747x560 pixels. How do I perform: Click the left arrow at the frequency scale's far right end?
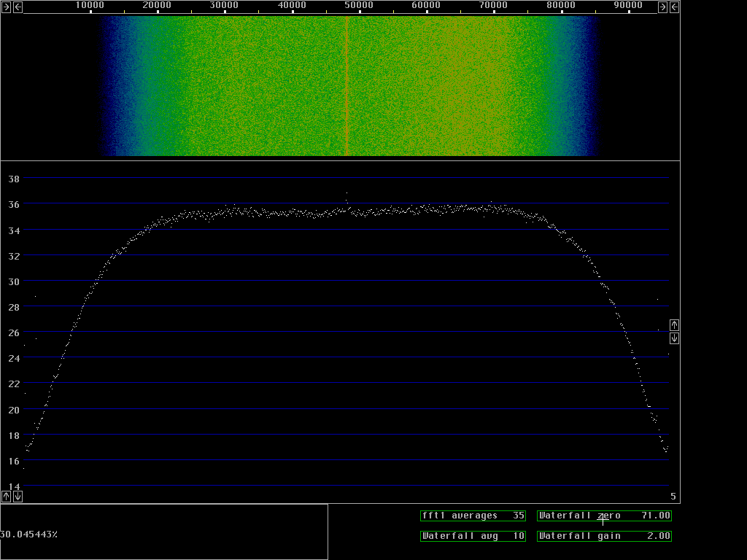(675, 7)
